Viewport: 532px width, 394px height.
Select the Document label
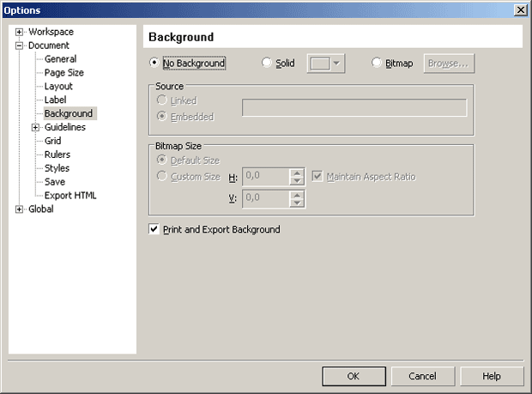click(x=49, y=45)
